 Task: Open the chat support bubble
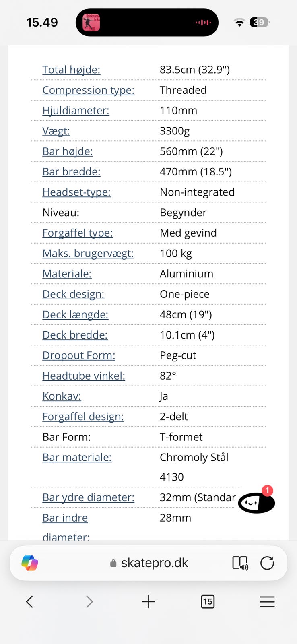coord(256,502)
